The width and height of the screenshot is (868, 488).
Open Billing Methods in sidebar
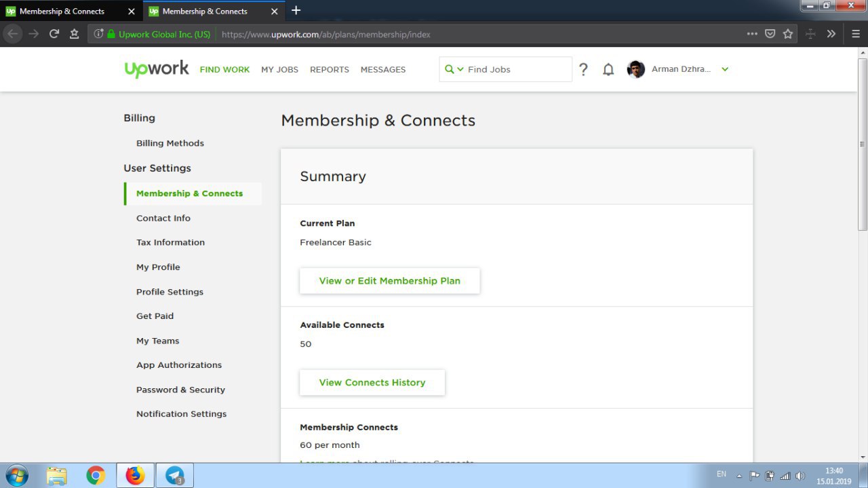170,143
